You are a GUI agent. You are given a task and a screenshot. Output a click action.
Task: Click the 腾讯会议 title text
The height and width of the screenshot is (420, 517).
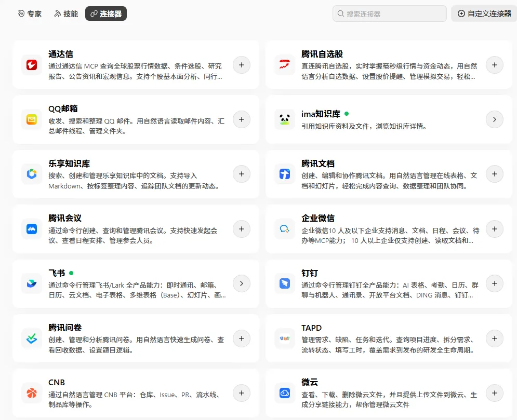[x=65, y=218]
